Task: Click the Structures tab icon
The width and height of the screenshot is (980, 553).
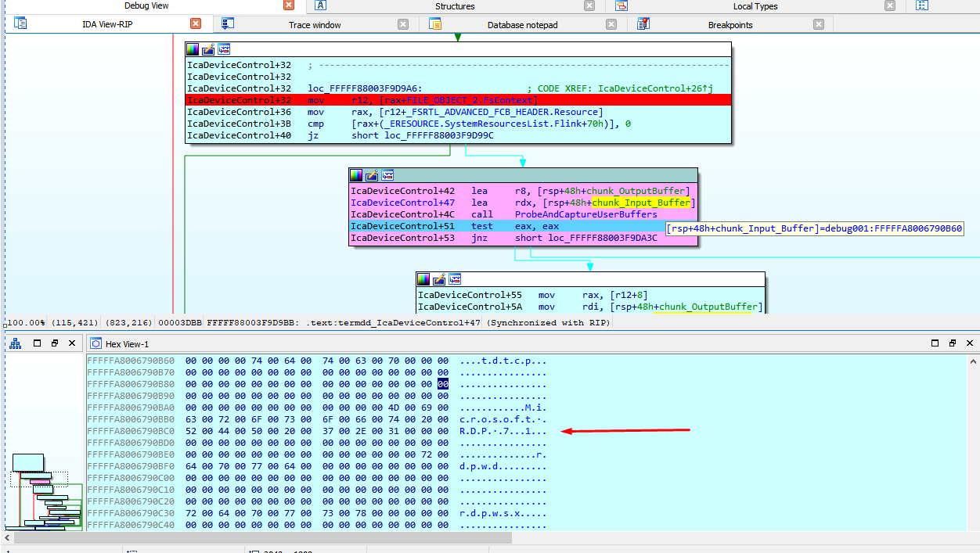Action: pos(321,5)
